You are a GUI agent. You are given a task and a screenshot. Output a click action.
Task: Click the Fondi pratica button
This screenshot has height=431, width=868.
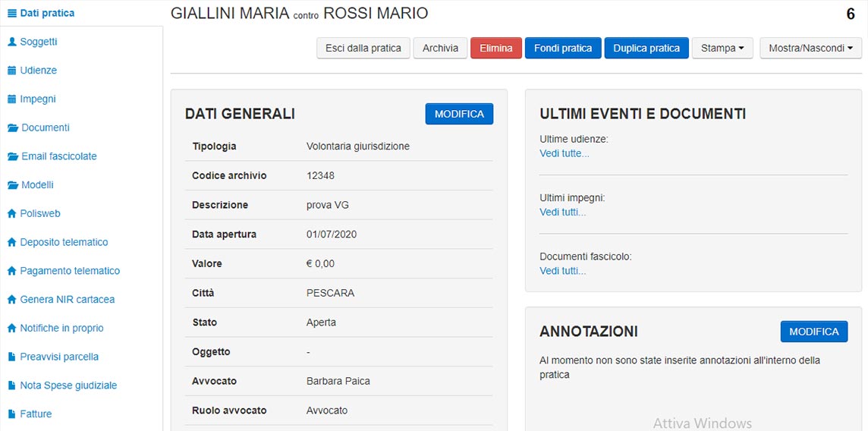(563, 48)
